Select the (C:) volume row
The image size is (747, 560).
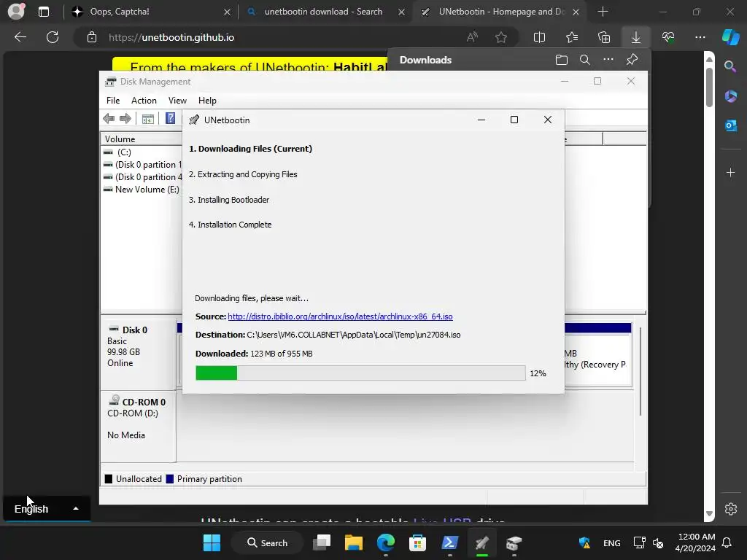[124, 152]
